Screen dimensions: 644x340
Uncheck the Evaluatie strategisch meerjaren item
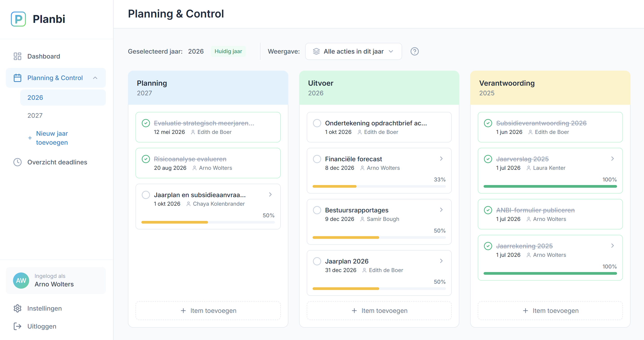pyautogui.click(x=146, y=123)
